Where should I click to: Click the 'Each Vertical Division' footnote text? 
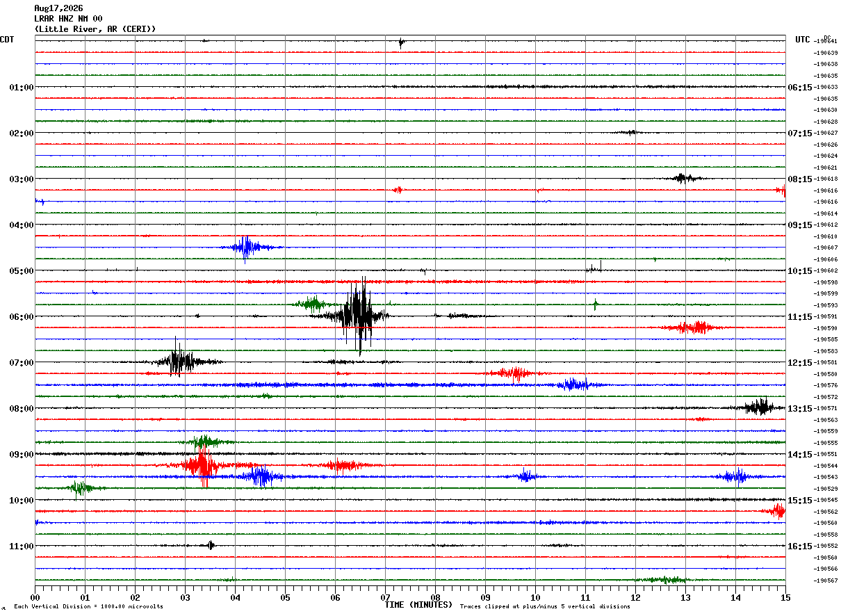(88, 607)
